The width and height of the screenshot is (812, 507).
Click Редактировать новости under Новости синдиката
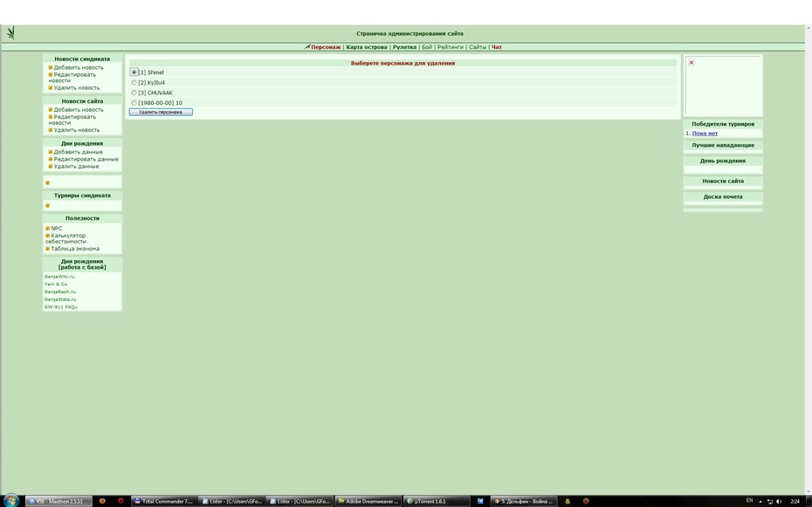[x=72, y=78]
